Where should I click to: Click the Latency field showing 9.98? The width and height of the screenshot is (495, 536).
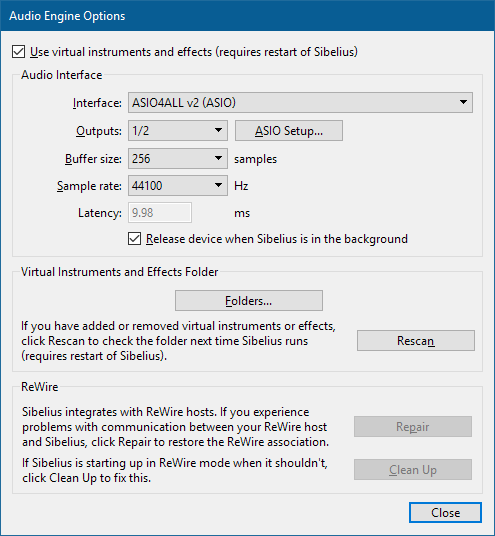pyautogui.click(x=160, y=213)
